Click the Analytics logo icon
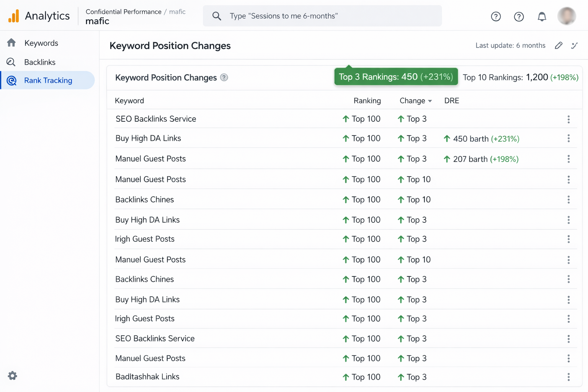 click(x=14, y=16)
